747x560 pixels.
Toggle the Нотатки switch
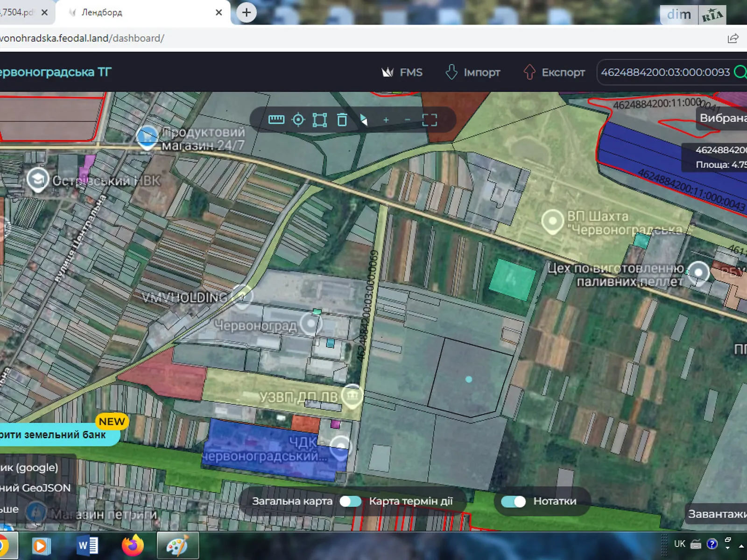pyautogui.click(x=513, y=501)
